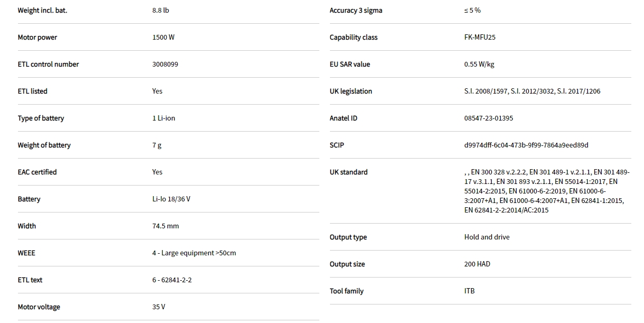
Task: Click the Motor voltage value 35 V
Action: click(x=159, y=307)
